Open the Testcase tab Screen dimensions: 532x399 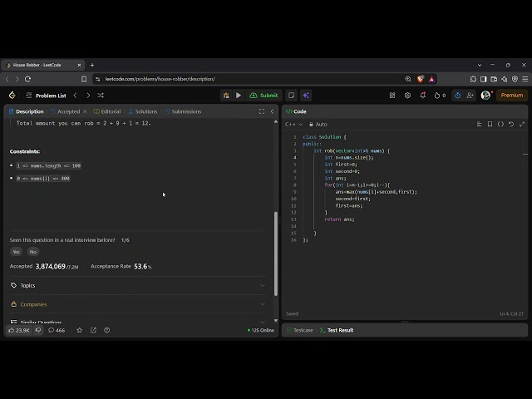[300, 330]
